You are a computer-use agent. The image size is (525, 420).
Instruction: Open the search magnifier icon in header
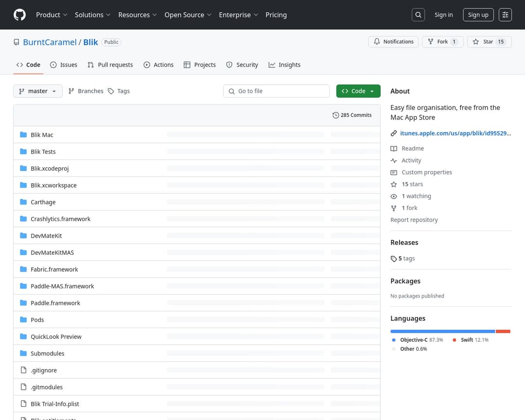(x=418, y=15)
